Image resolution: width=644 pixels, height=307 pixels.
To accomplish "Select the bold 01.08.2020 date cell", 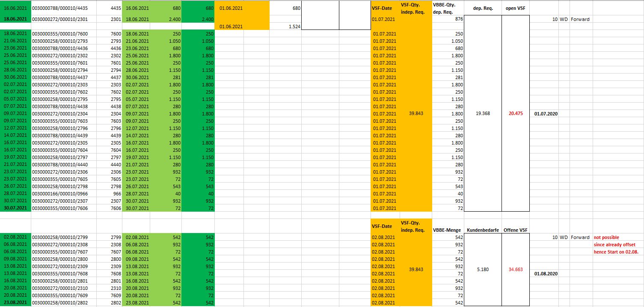I will point(546,273).
